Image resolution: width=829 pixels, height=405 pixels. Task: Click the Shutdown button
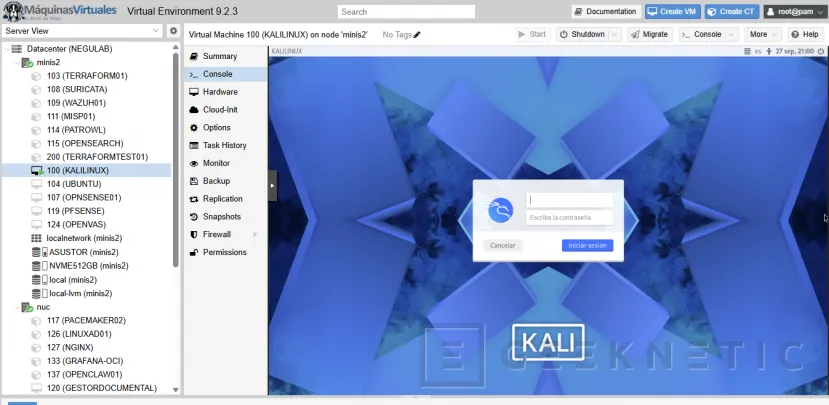(x=582, y=34)
